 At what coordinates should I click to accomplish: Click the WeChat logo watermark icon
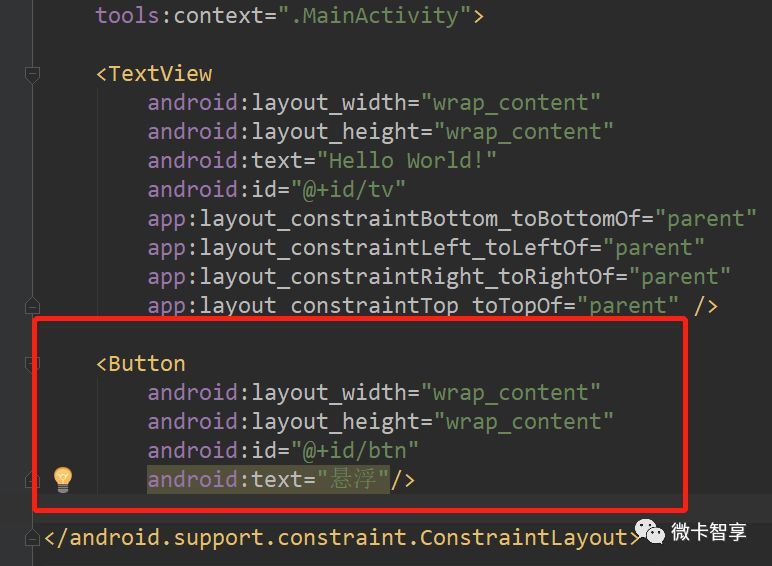click(649, 532)
